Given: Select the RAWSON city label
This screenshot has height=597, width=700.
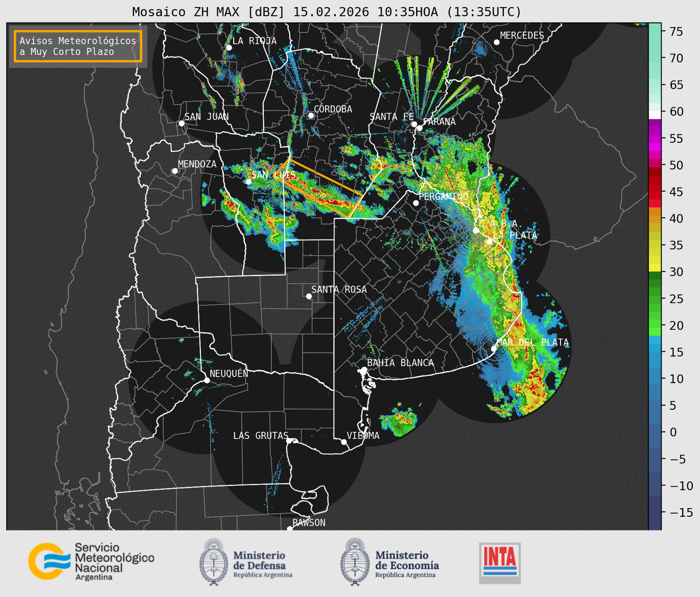Looking at the screenshot, I should (x=309, y=523).
